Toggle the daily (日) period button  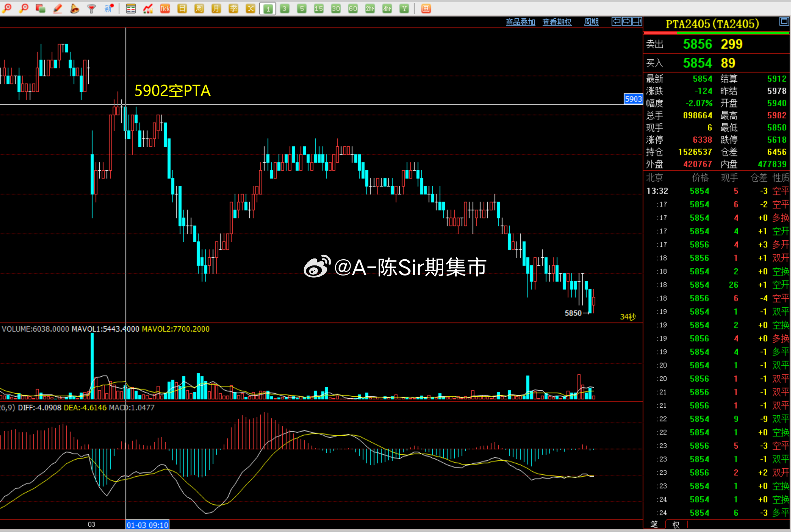pyautogui.click(x=182, y=9)
